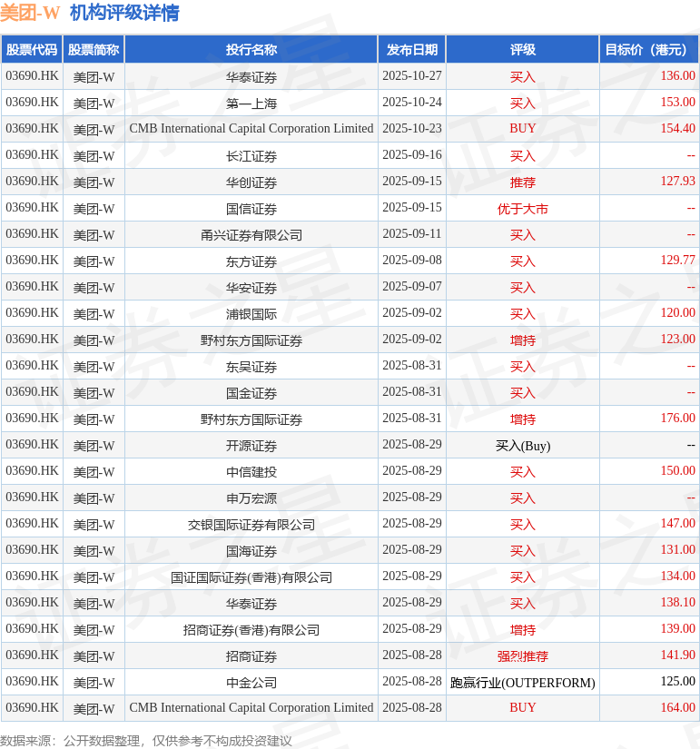The width and height of the screenshot is (700, 749).
Task: Click target price 120.00
Action: pos(677,312)
